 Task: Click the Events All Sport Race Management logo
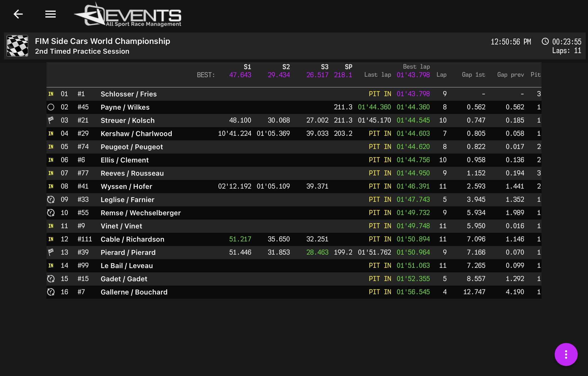tap(127, 15)
